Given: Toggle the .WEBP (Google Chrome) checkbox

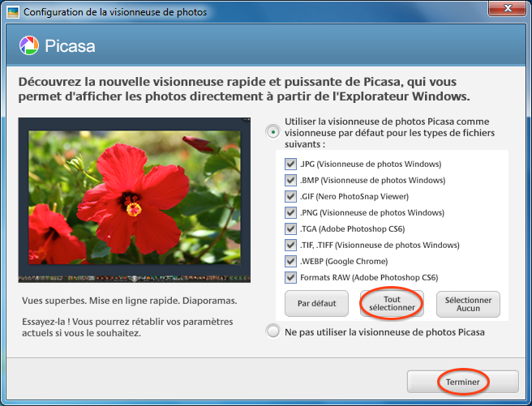Looking at the screenshot, I should tap(290, 261).
